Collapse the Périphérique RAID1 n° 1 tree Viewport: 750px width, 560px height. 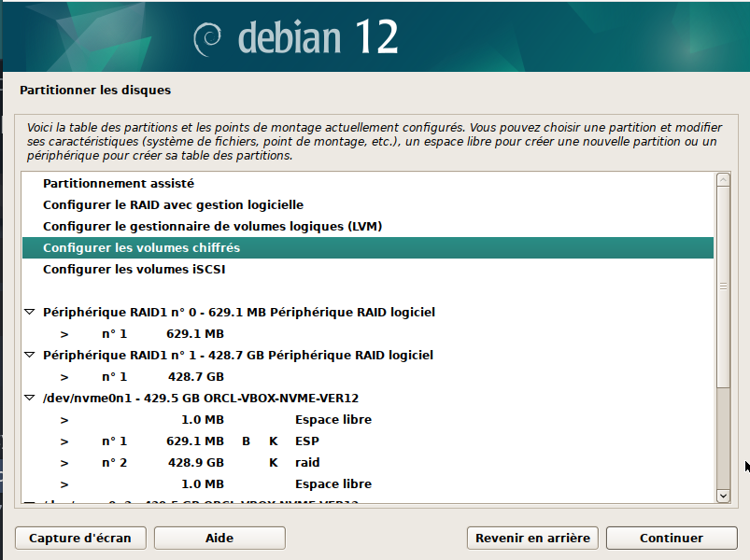30,355
